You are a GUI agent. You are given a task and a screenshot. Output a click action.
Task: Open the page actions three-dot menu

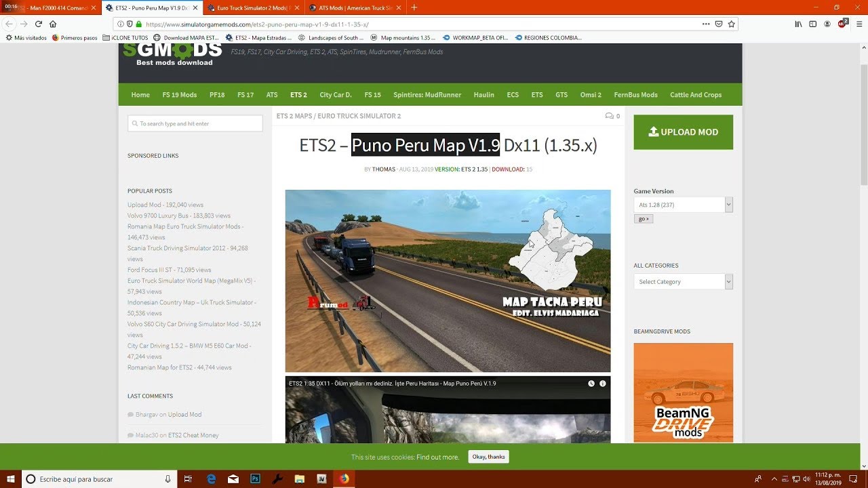point(707,24)
